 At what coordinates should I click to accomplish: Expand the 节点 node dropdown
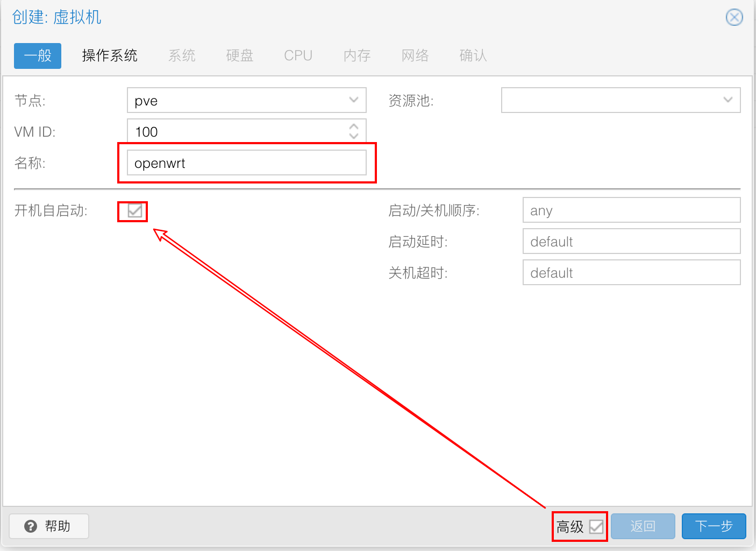click(353, 100)
